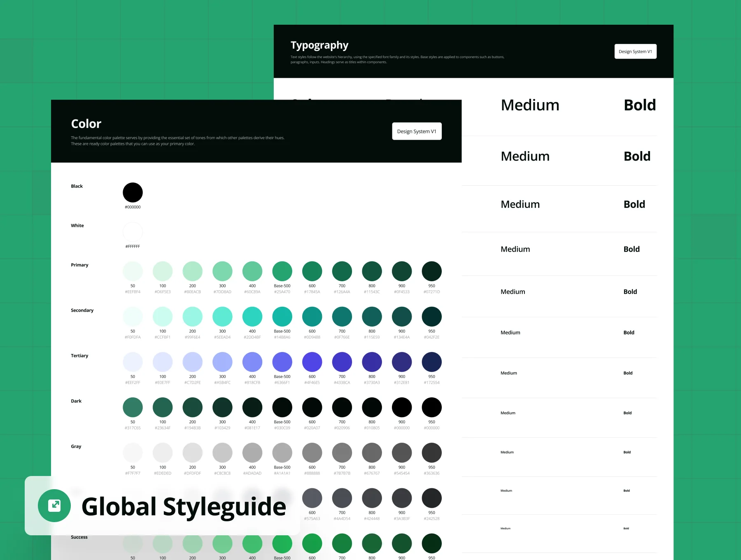Select the Black #000000 color swatch
Screen dimensions: 741x560
point(133,193)
